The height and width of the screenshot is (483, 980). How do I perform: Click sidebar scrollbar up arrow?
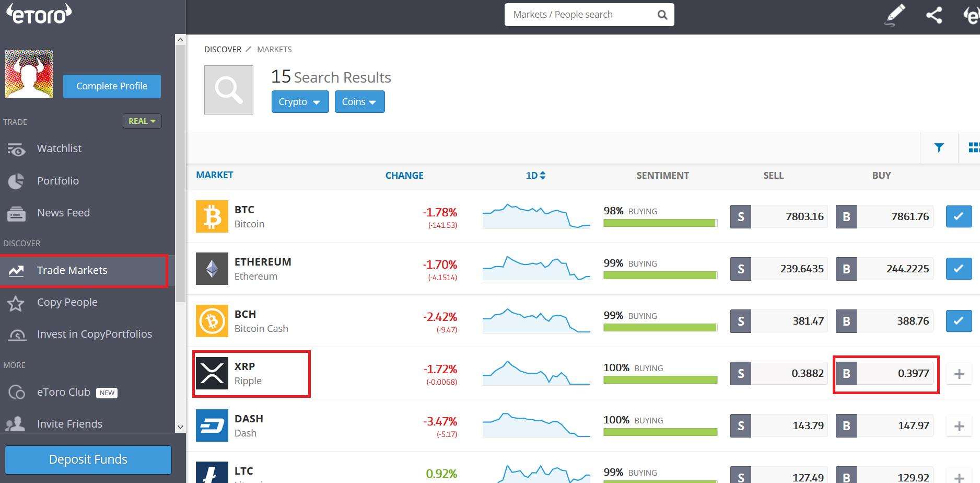[180, 40]
